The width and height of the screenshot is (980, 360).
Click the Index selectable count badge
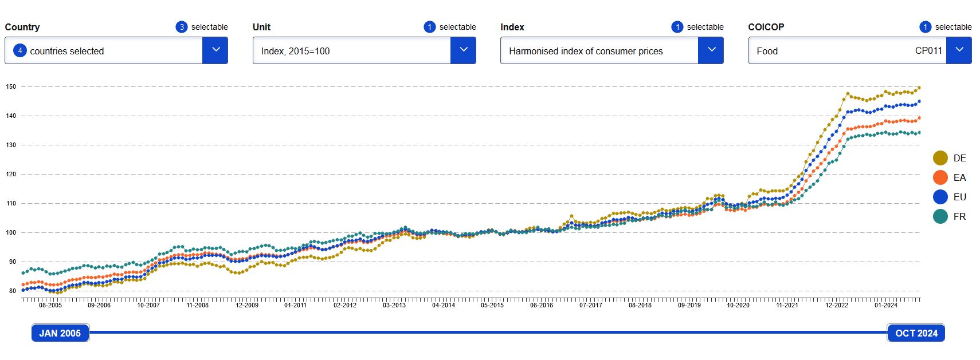click(677, 27)
